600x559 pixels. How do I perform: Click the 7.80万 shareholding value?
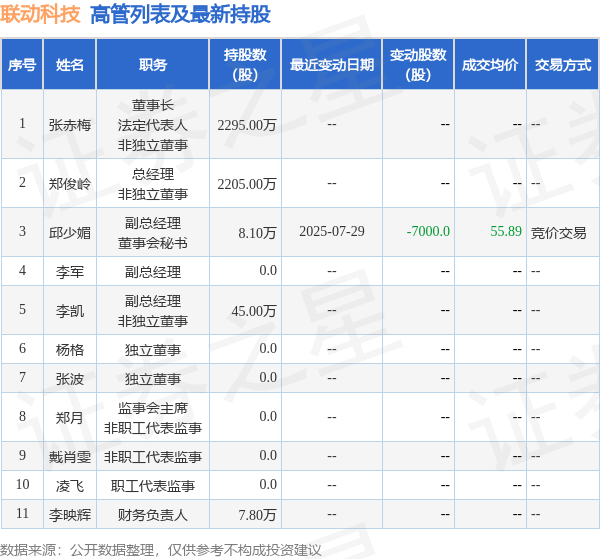(x=257, y=515)
